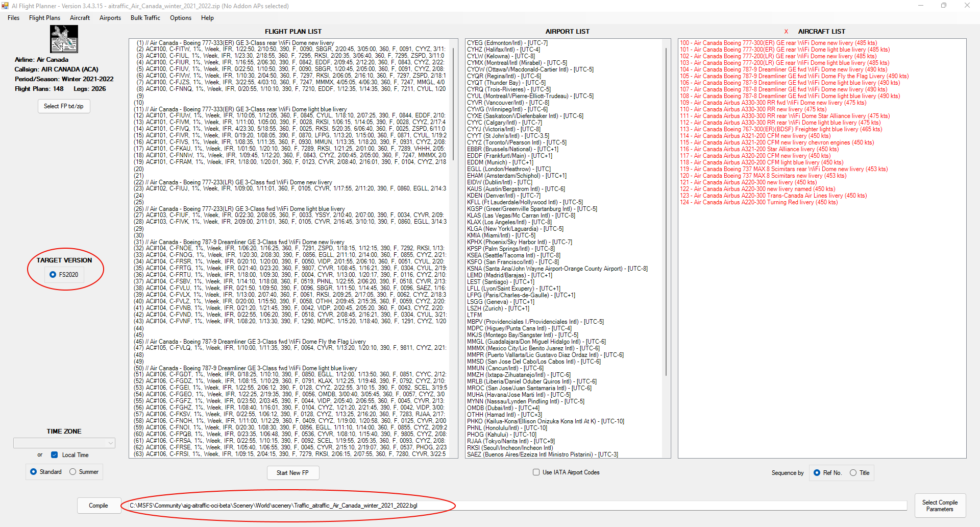Image resolution: width=980 pixels, height=527 pixels.
Task: Open the Bulk Traffic menu
Action: tap(145, 18)
